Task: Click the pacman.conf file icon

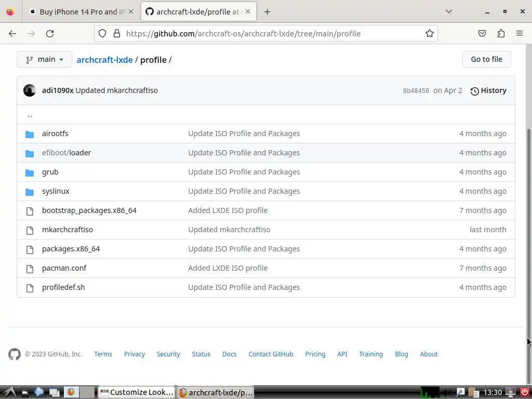Action: (x=30, y=269)
